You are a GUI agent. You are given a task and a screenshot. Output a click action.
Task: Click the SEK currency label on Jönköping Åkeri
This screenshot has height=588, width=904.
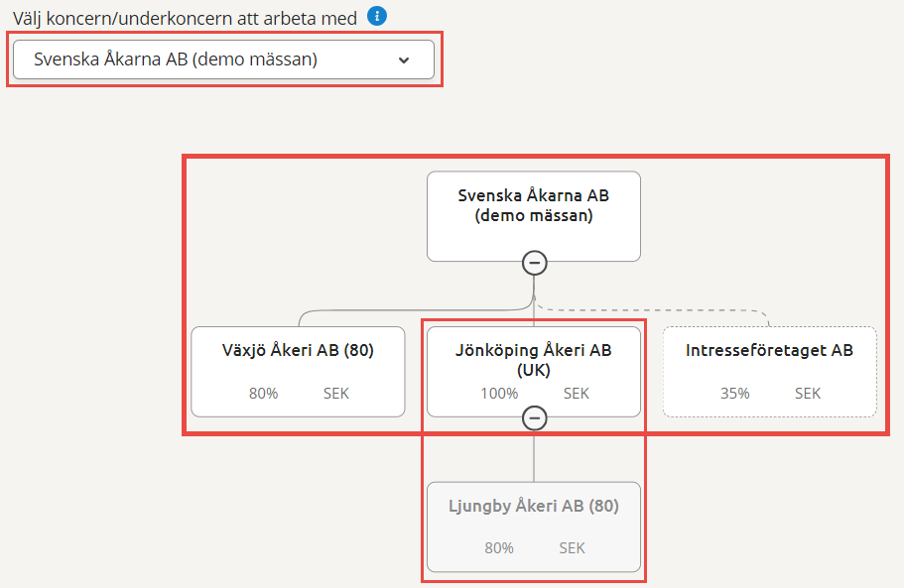(x=576, y=394)
